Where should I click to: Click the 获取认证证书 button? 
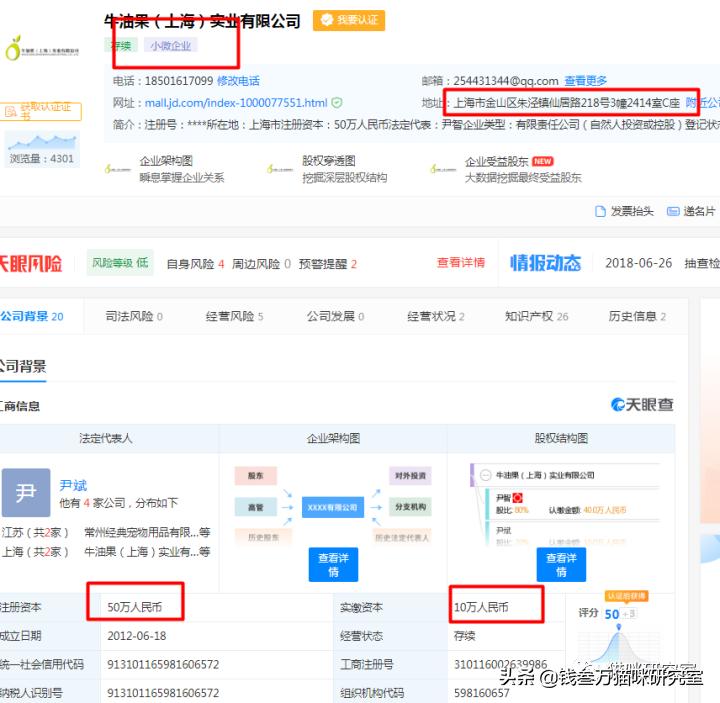41,112
